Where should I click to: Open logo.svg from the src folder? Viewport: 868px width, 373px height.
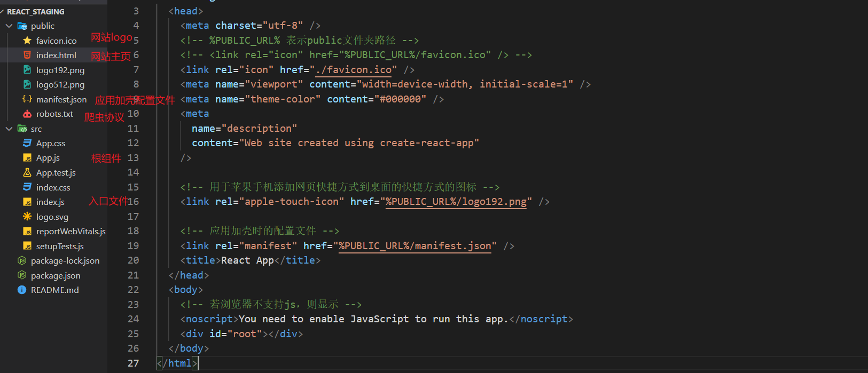click(52, 217)
